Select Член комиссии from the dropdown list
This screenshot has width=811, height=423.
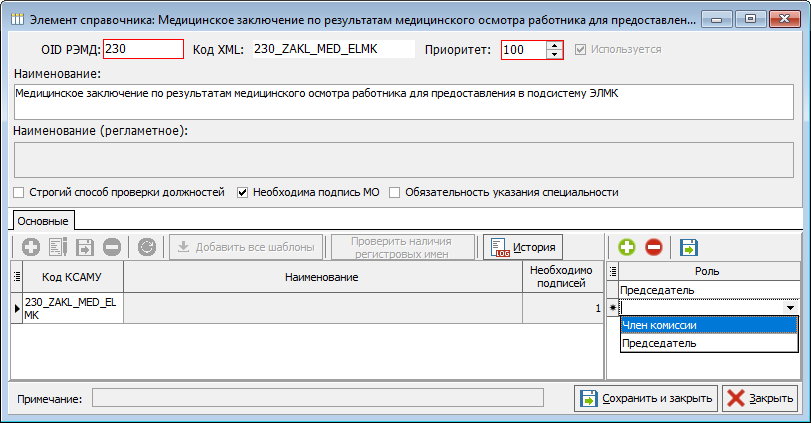(707, 325)
